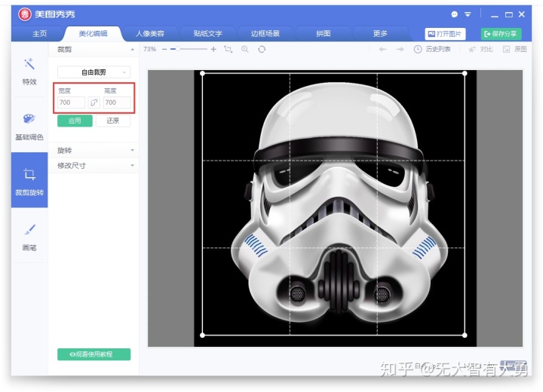Click the feedback chat bubble icon
This screenshot has width=543, height=392.
pos(454,14)
